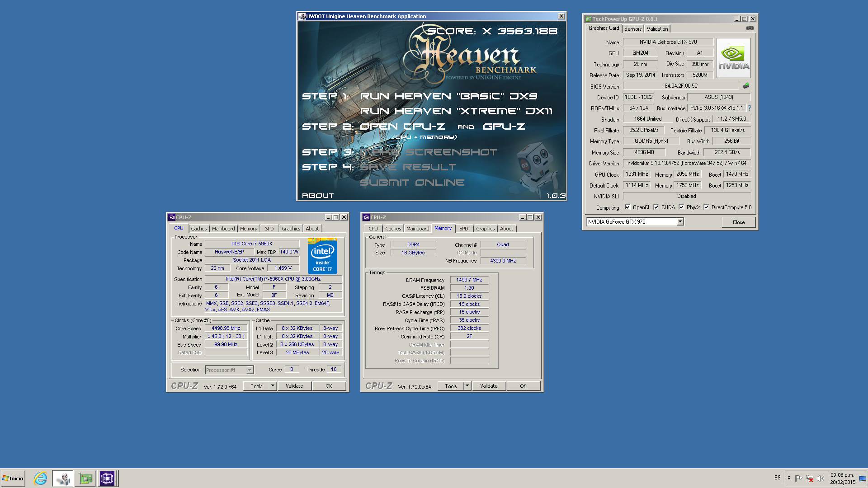Switch to the Sensors tab in GPU-Z

pos(633,29)
